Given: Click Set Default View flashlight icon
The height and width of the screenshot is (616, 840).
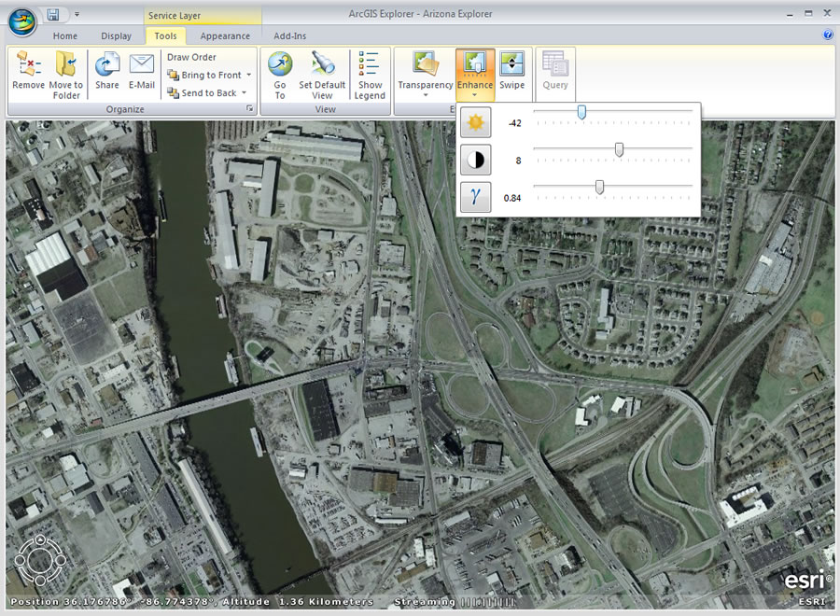Looking at the screenshot, I should click(x=323, y=65).
